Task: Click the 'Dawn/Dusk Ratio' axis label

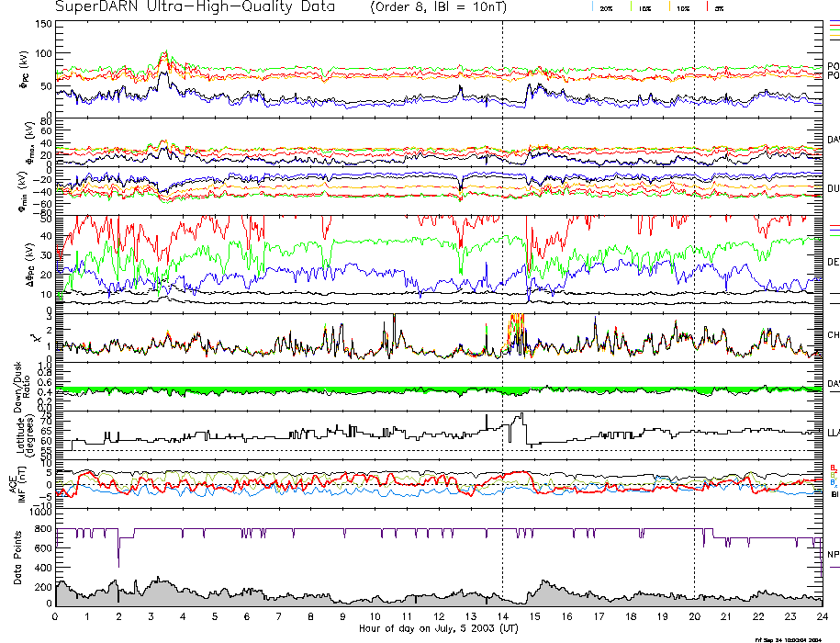Action: [x=23, y=387]
